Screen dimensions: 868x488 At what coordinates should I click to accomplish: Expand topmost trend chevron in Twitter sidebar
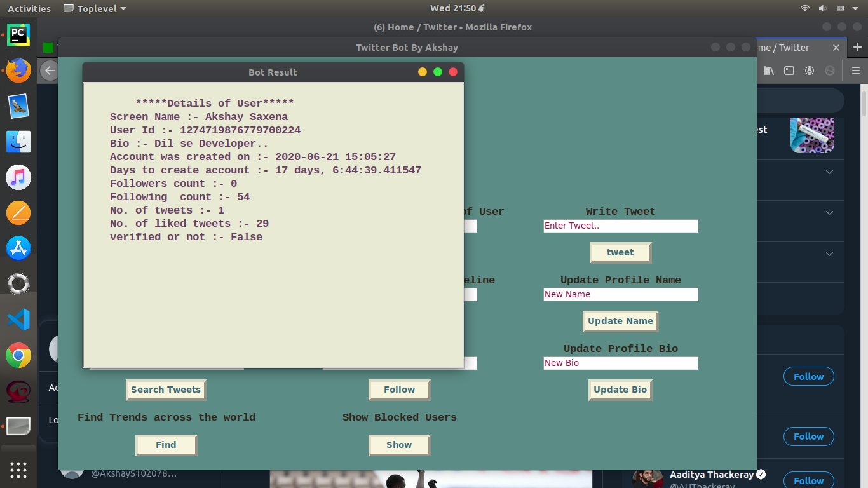(x=829, y=172)
